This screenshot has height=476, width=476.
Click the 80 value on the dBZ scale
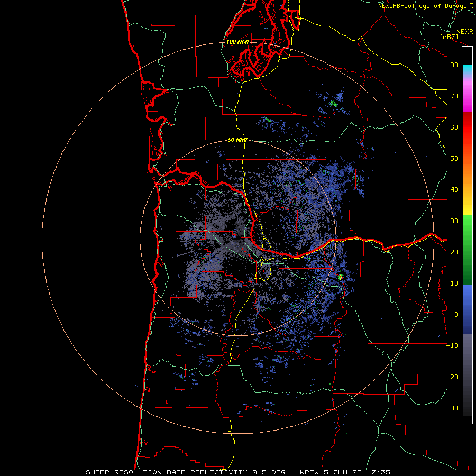click(454, 65)
